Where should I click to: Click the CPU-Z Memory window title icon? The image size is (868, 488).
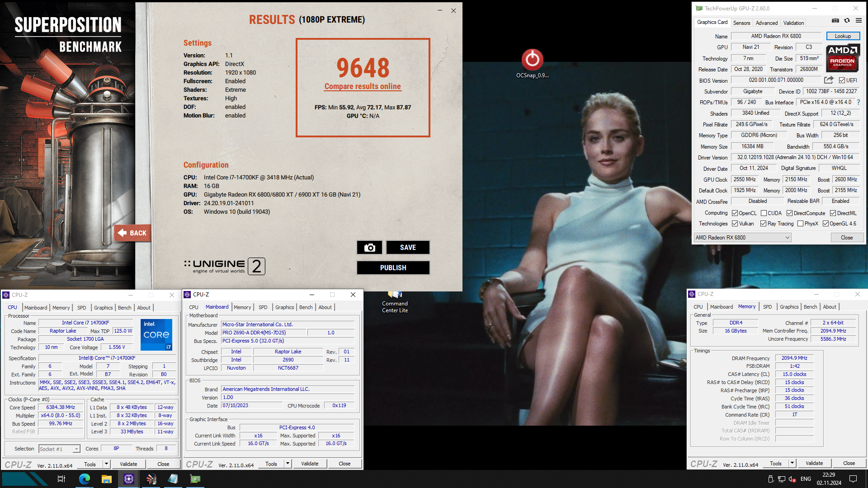(x=692, y=294)
